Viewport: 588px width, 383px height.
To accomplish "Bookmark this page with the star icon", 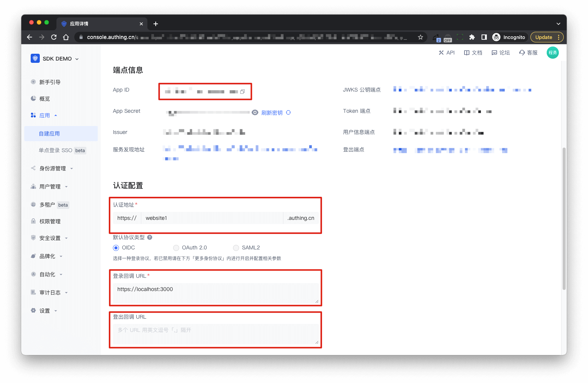I will (x=420, y=37).
